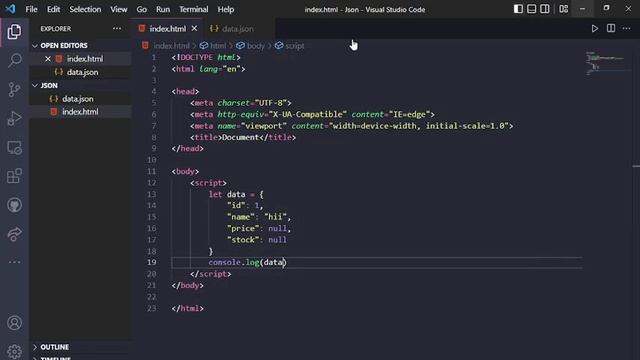640x360 pixels.
Task: Open the Run and Debug view
Action: coord(14,118)
